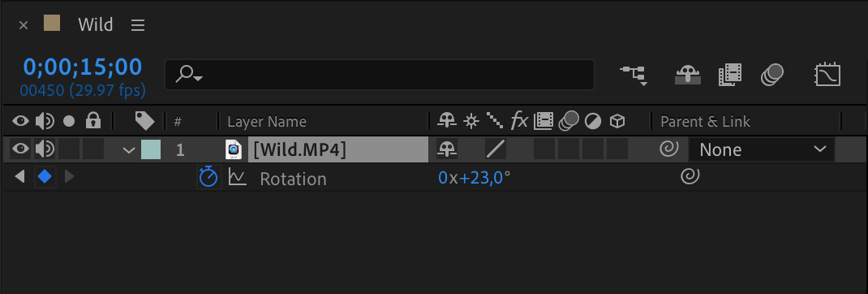Include Rotation in graph editor set
The image size is (868, 294).
(x=238, y=178)
